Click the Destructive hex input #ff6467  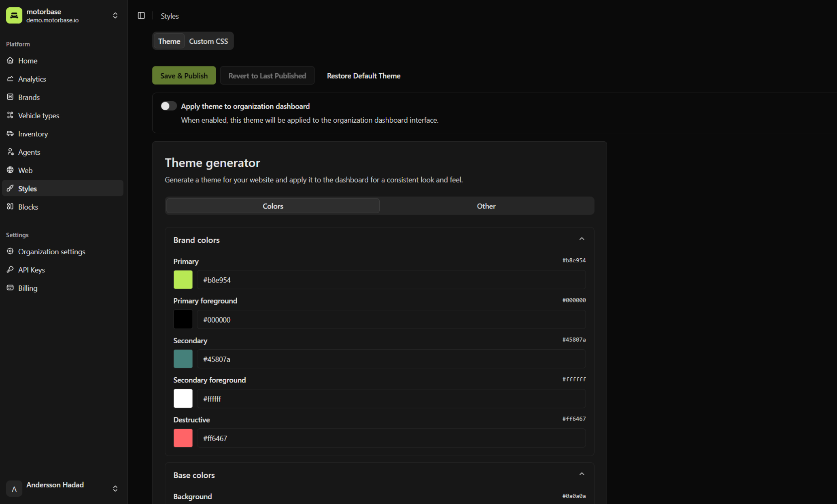click(391, 438)
